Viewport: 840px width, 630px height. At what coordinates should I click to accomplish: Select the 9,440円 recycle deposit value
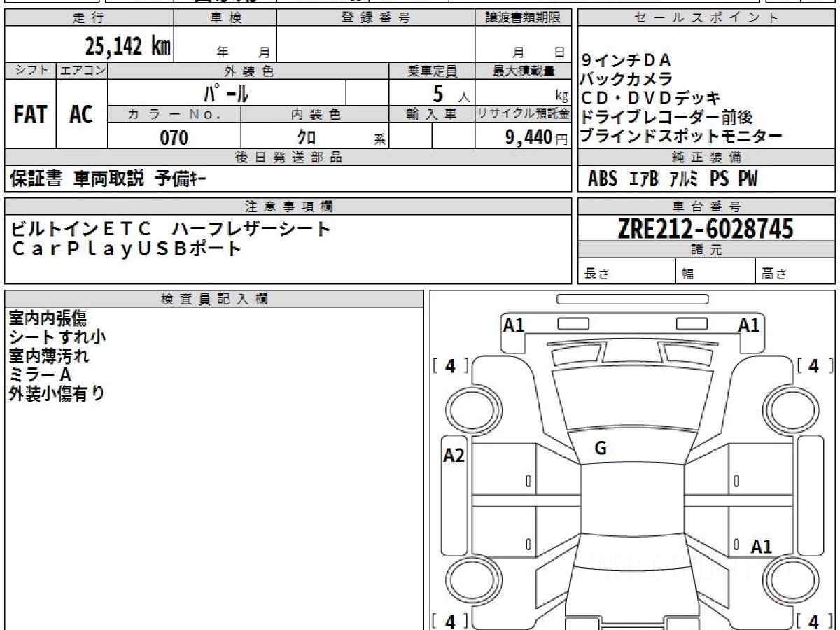click(529, 138)
